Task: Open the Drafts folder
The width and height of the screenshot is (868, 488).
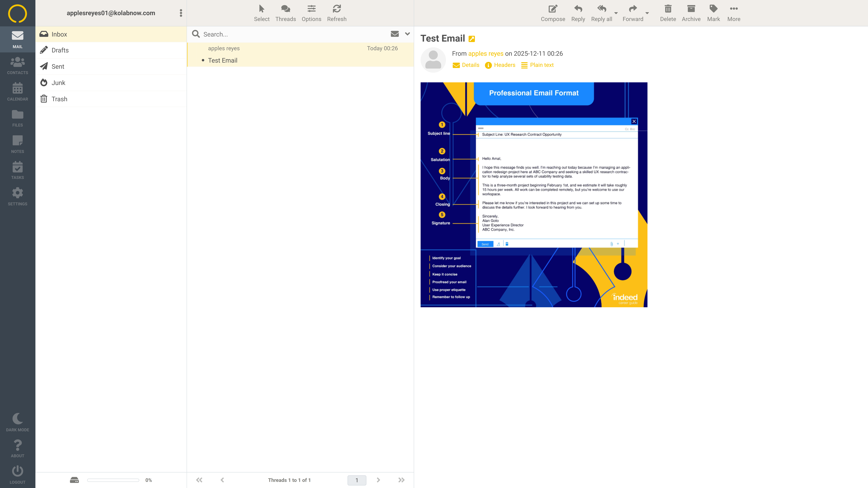Action: (x=60, y=50)
